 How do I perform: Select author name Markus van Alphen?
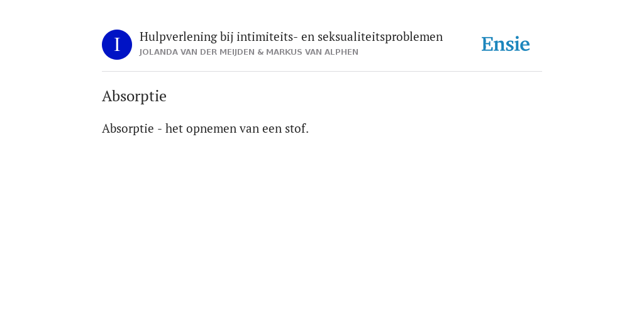point(312,52)
